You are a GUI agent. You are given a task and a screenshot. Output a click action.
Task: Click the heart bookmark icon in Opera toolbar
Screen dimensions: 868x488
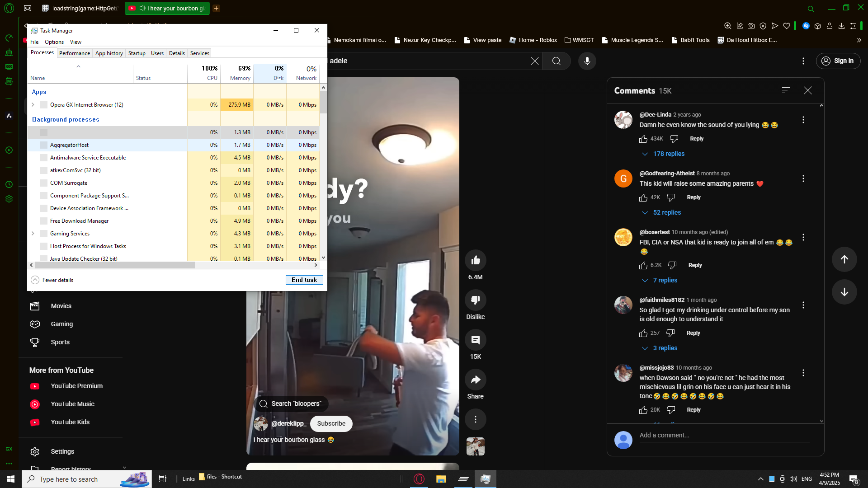pos(787,26)
